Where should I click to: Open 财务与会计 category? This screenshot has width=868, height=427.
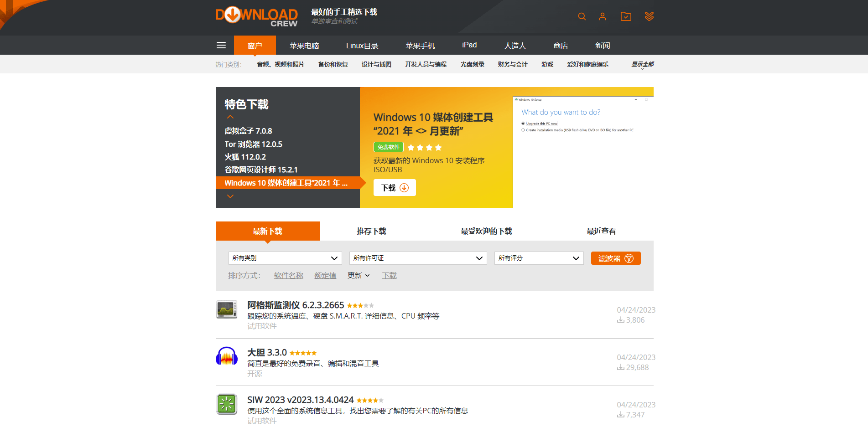pyautogui.click(x=513, y=64)
